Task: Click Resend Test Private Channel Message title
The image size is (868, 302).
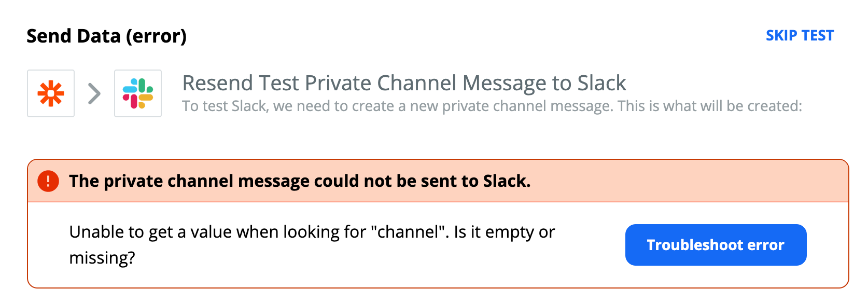Action: pos(404,83)
